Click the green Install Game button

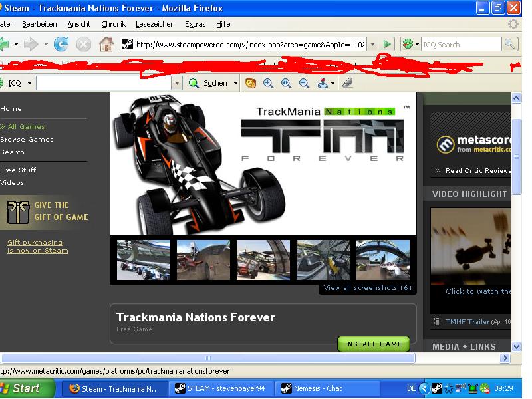(374, 344)
